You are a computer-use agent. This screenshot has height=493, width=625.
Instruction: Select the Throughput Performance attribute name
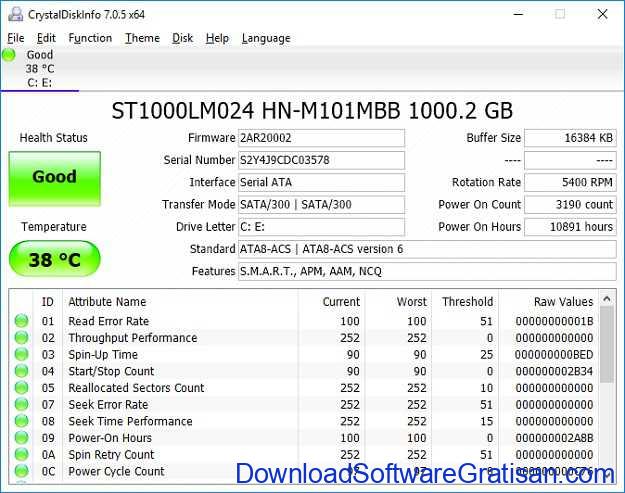133,338
